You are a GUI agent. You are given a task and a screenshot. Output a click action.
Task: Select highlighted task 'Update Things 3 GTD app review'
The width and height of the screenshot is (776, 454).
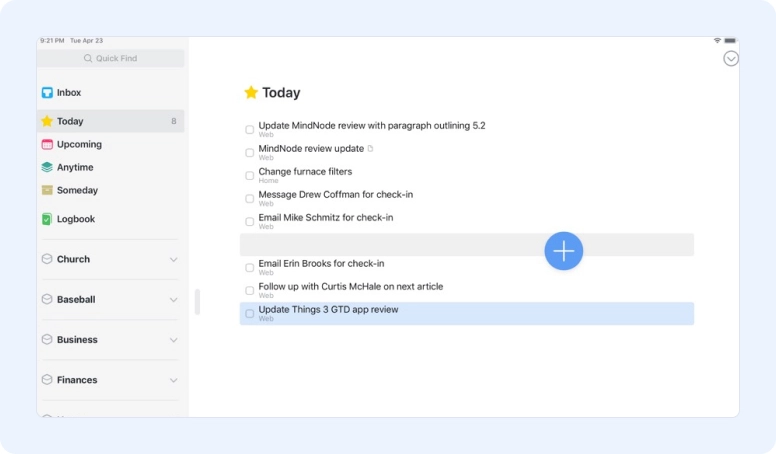pyautogui.click(x=467, y=313)
